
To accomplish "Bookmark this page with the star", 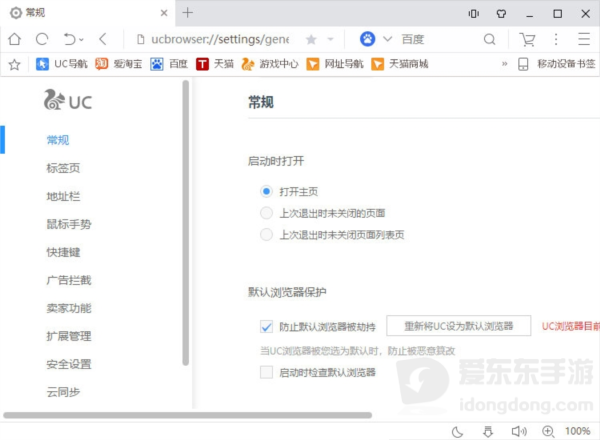I will [311, 39].
